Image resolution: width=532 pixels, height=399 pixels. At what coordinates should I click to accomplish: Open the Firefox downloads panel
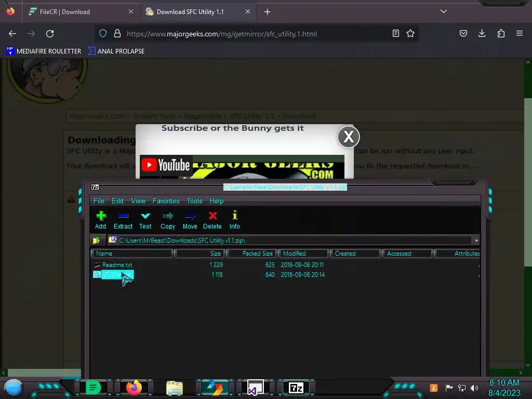[x=482, y=33]
